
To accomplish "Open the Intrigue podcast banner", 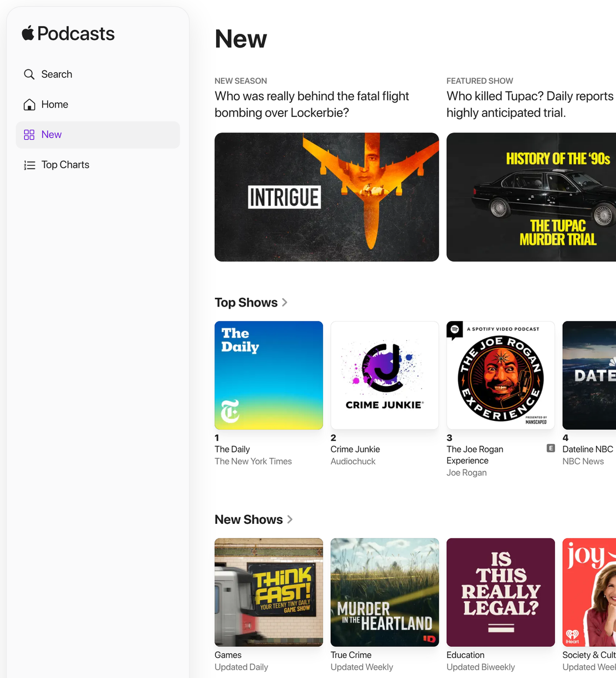I will (327, 197).
